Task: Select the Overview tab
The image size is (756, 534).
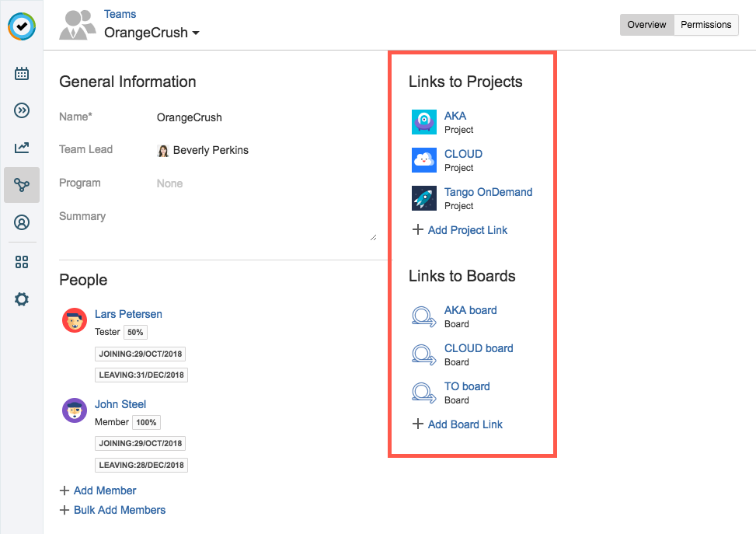Action: [646, 25]
